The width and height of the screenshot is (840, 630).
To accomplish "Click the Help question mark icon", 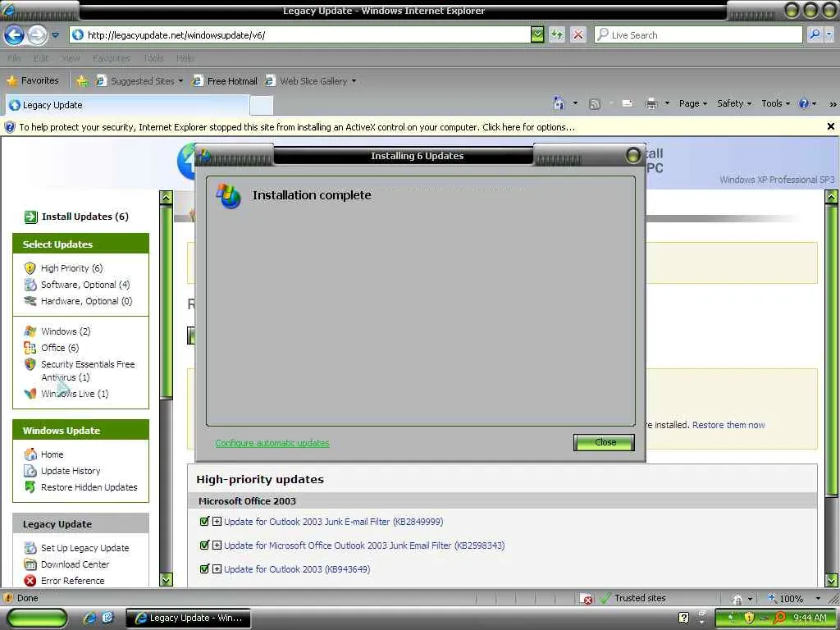I will tap(804, 104).
